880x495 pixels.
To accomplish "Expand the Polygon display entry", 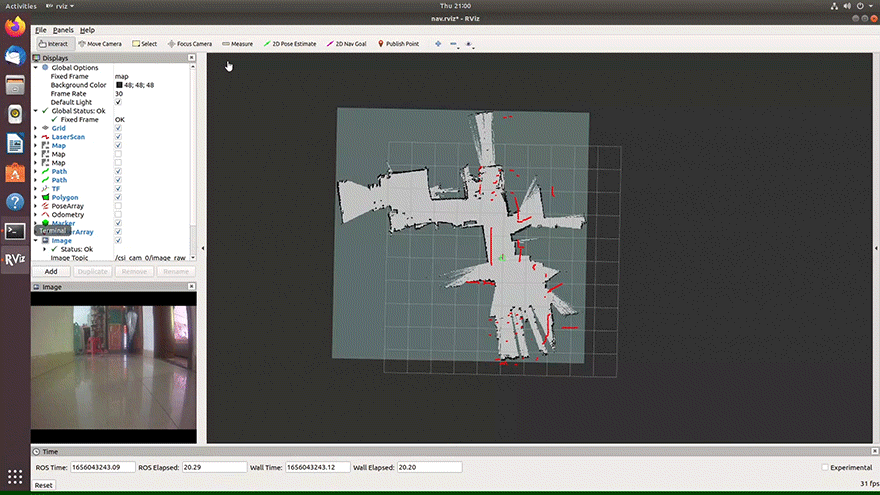I will 36,197.
